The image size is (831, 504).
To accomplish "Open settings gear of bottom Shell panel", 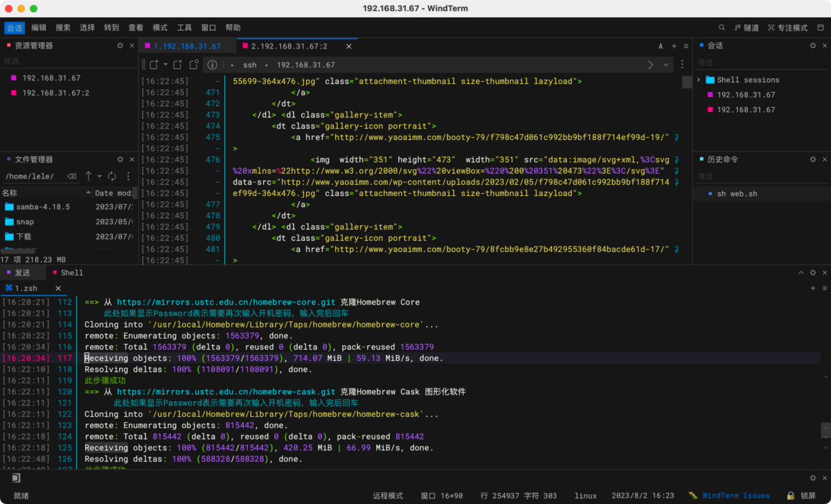I will [813, 273].
